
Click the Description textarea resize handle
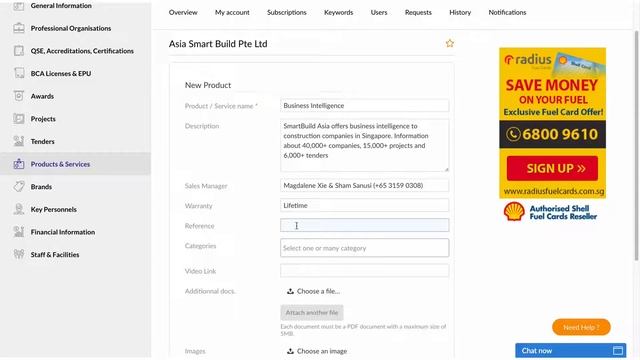447,169
